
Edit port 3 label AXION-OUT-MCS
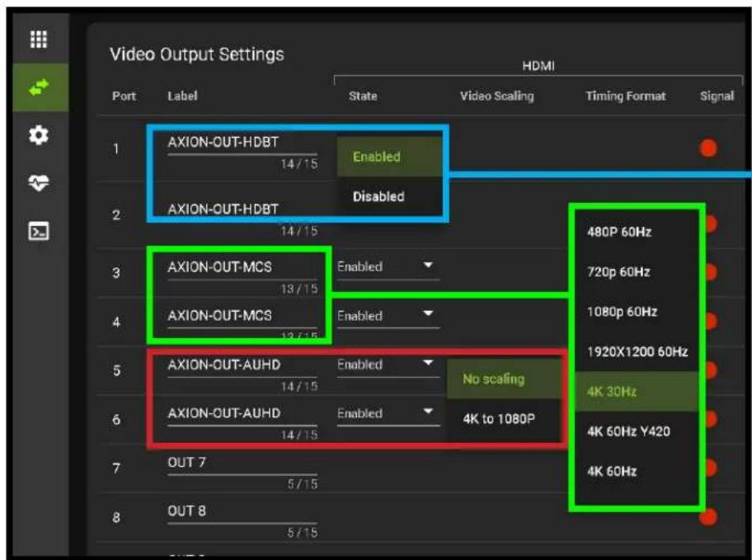(x=242, y=267)
